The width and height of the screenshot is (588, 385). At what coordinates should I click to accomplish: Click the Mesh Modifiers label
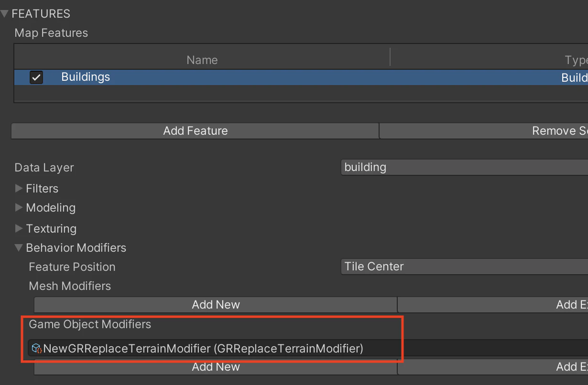70,286
